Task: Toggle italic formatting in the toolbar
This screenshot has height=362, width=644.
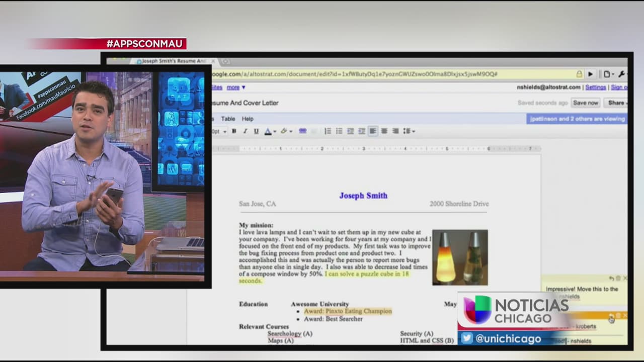Action: pos(245,131)
